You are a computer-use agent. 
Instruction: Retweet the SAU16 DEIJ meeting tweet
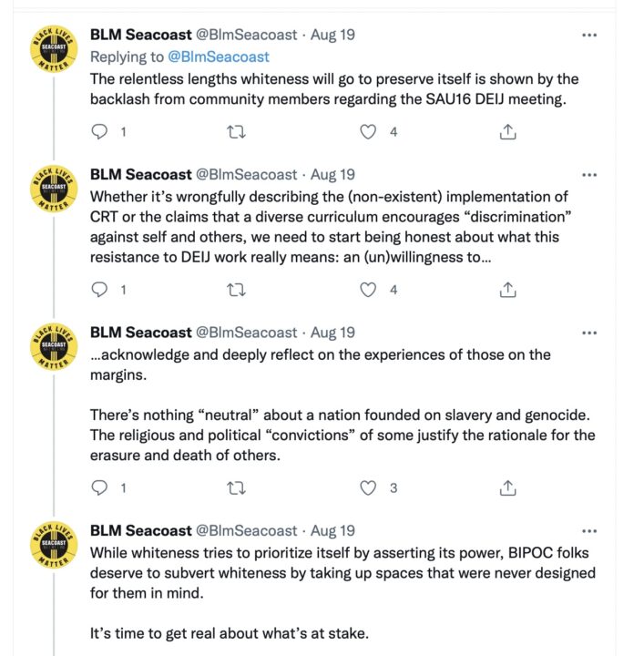coord(235,132)
